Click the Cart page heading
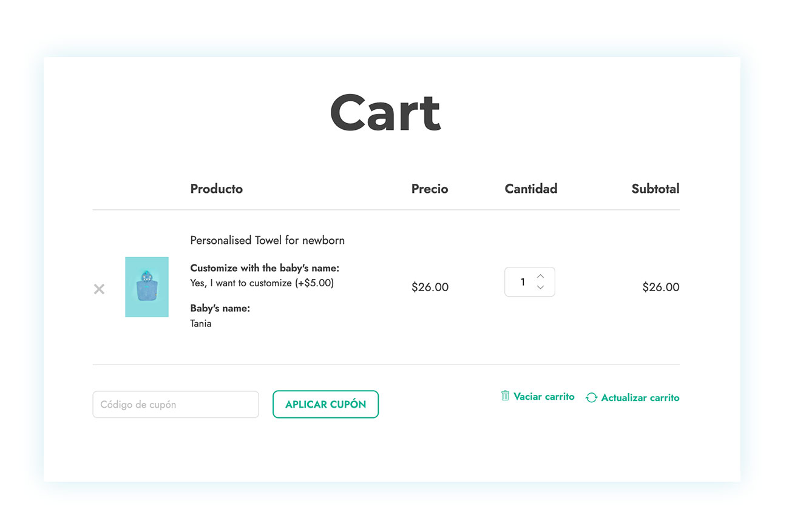Image resolution: width=789 pixels, height=532 pixels. tap(385, 112)
